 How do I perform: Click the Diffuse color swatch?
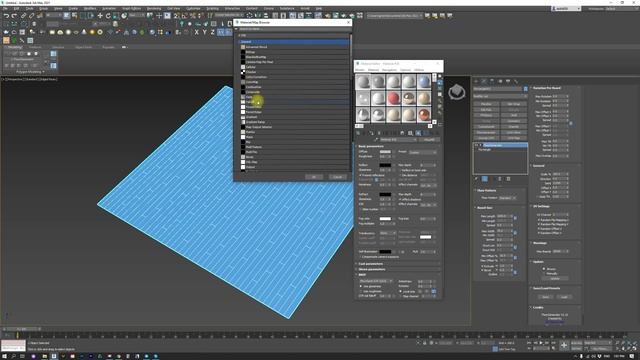pyautogui.click(x=385, y=151)
